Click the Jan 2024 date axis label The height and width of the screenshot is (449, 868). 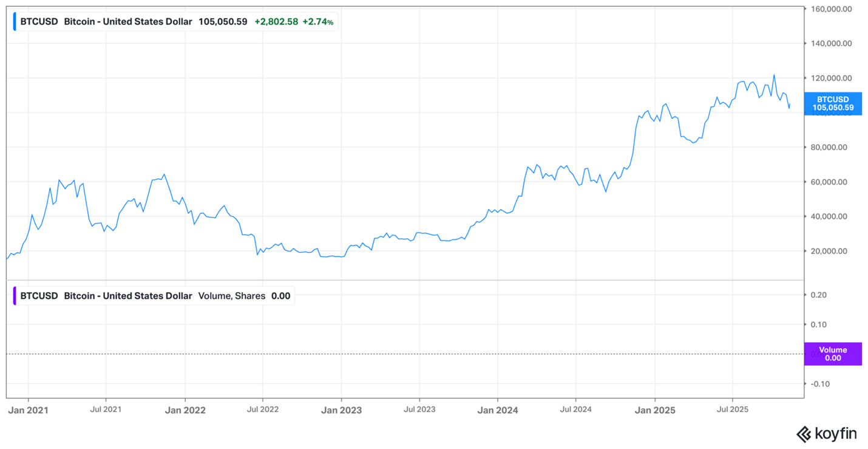[498, 410]
